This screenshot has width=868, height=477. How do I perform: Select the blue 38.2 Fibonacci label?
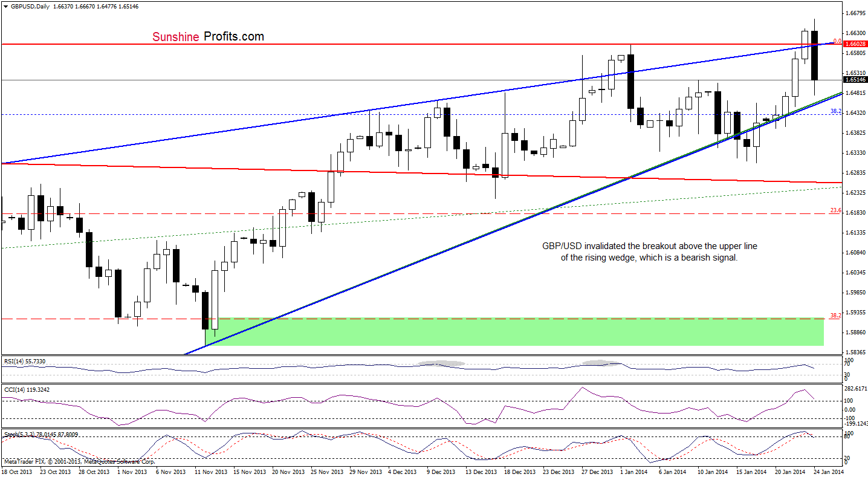coord(836,111)
